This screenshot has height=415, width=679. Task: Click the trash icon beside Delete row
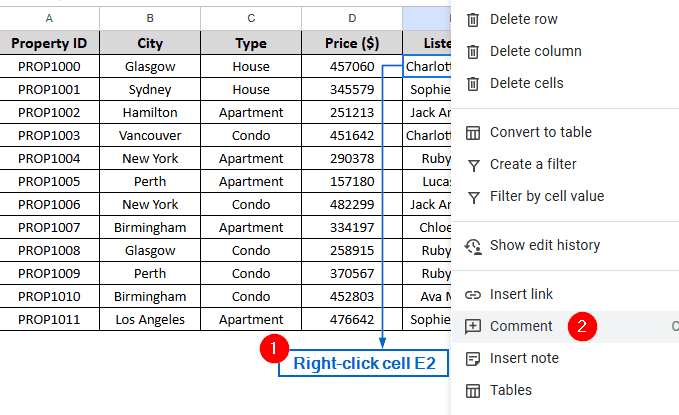point(473,19)
